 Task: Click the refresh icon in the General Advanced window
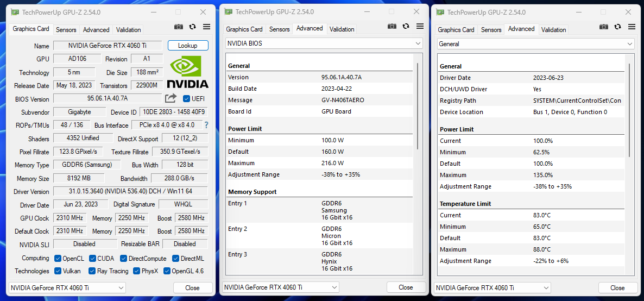[x=617, y=27]
